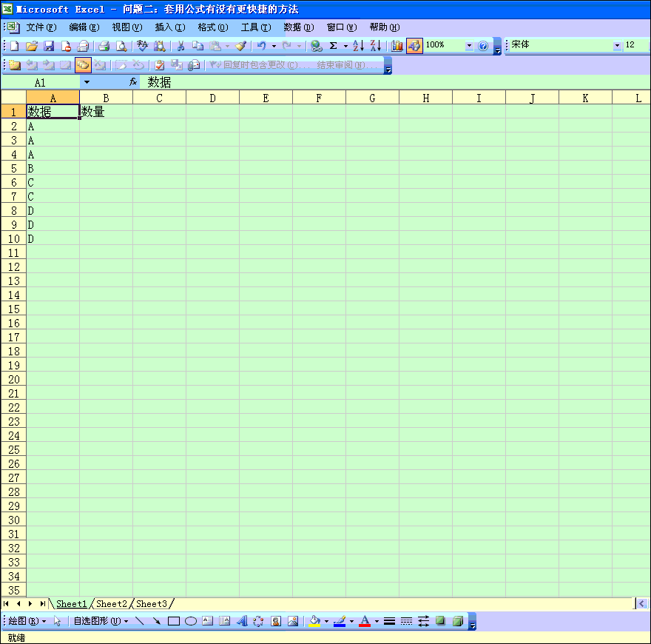Toggle the Drawing toolbar button
The width and height of the screenshot is (651, 644).
point(414,46)
